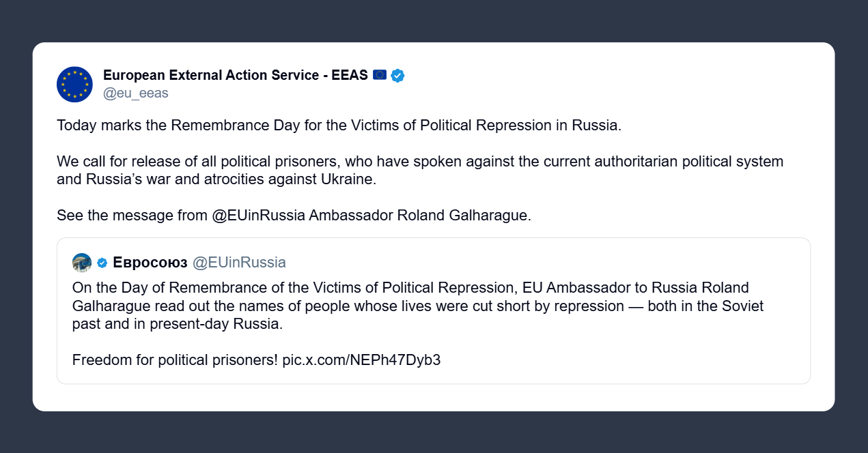Click the "Freedom for political prisoners!" text

point(175,360)
